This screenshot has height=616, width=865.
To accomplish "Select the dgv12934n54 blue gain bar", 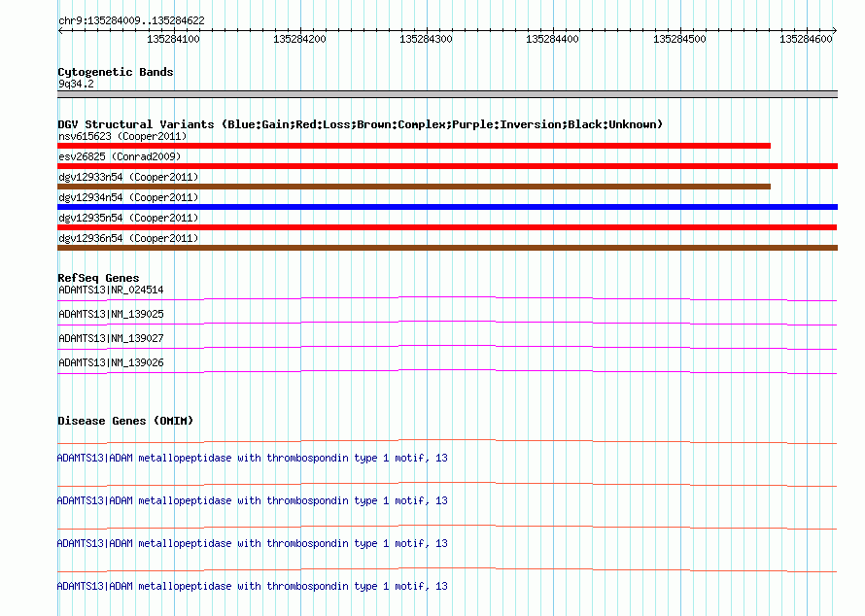I will [447, 207].
